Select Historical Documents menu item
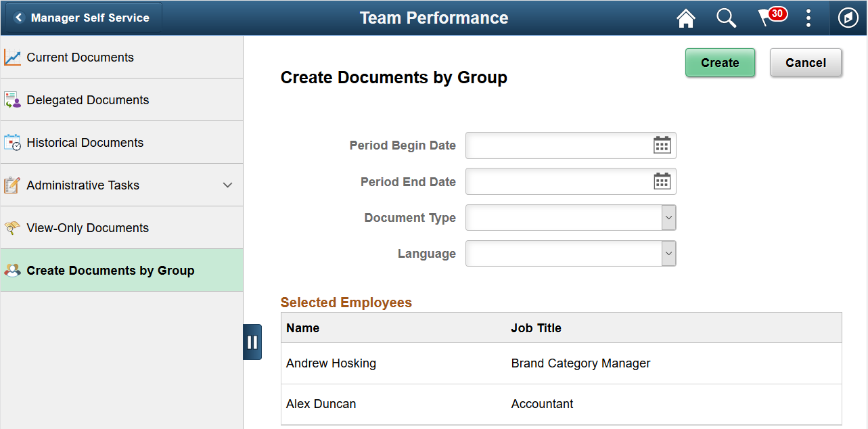 coord(122,143)
